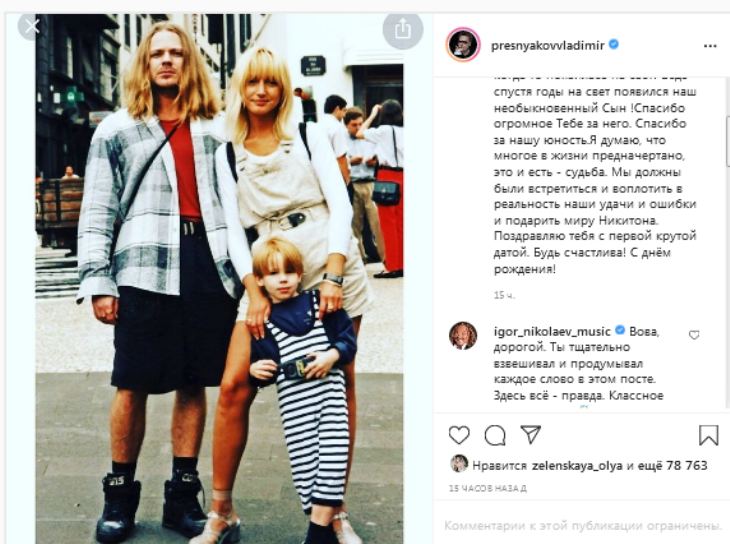The height and width of the screenshot is (544, 730).
Task: Send post with paper plane icon
Action: pos(531,435)
